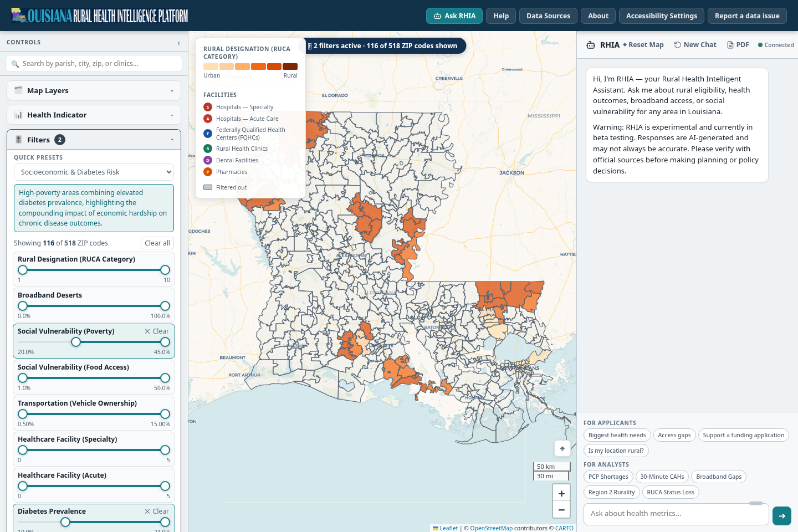Click the FQHCs legend marker icon
The image size is (798, 532).
208,134
